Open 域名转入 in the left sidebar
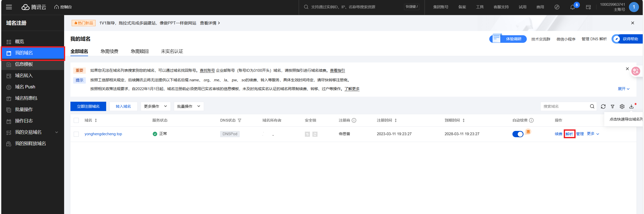Viewport: 644px width, 214px height. pyautogui.click(x=24, y=76)
